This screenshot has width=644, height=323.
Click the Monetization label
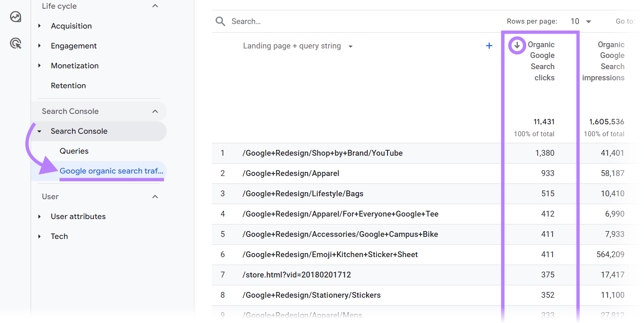[x=74, y=66]
